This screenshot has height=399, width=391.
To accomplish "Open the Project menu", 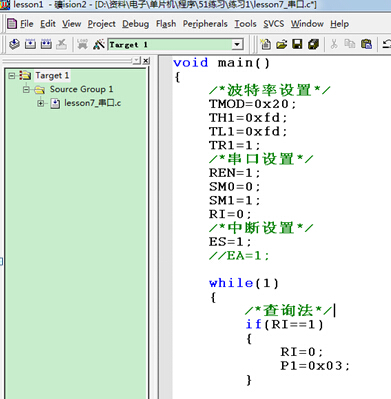I will coord(102,24).
